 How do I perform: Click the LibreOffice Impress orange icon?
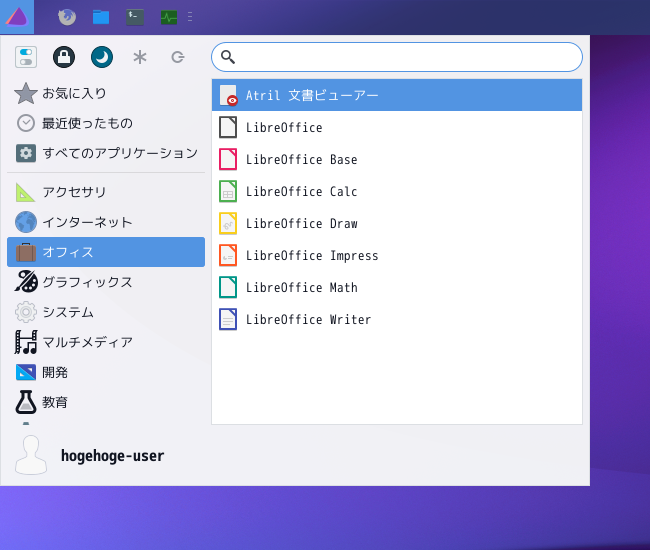coord(228,255)
